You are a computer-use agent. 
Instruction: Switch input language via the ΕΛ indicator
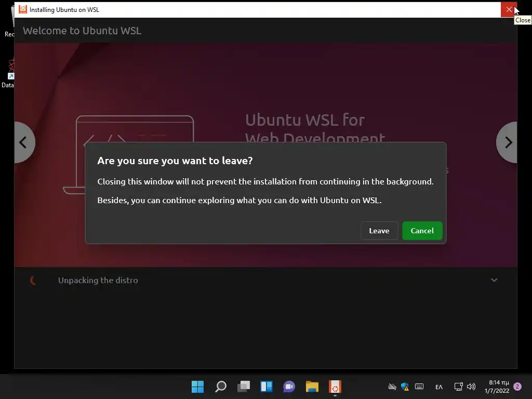tap(438, 387)
